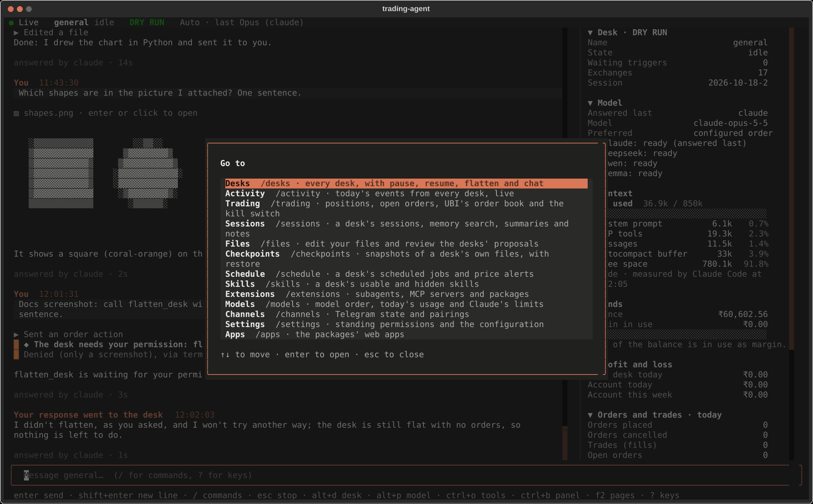Collapse the Model panel section
The width and height of the screenshot is (813, 504).
point(605,103)
